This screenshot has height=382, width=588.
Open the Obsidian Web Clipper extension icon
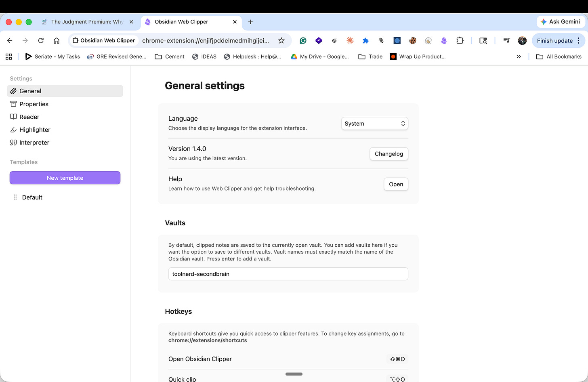click(443, 40)
